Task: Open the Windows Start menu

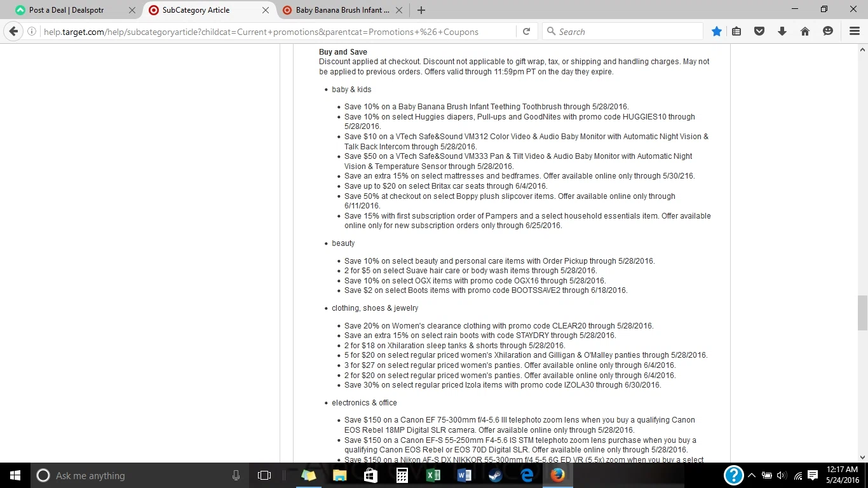Action: click(x=15, y=475)
